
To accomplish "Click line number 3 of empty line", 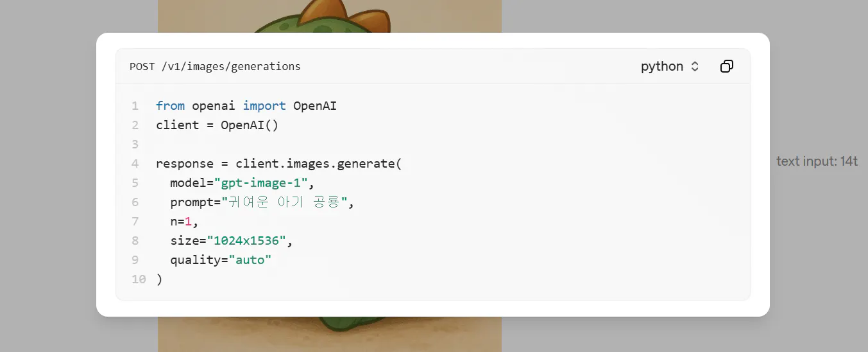I will coord(135,144).
